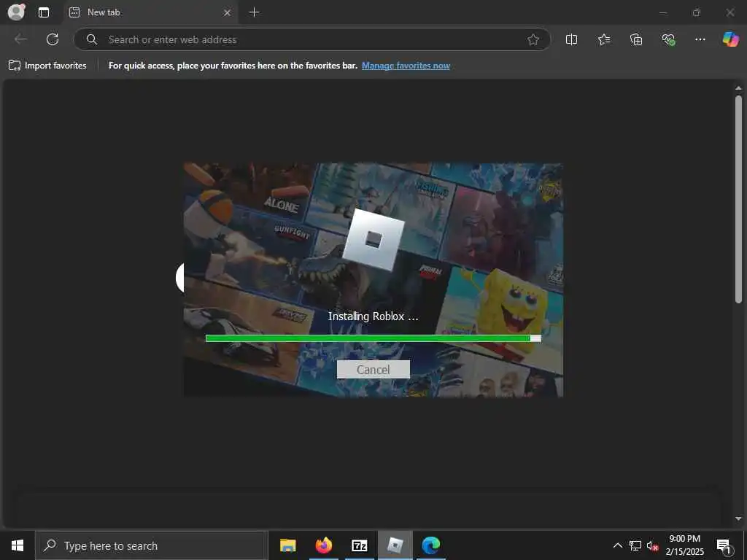Open 7-Zip from taskbar
The height and width of the screenshot is (560, 747).
pyautogui.click(x=359, y=545)
